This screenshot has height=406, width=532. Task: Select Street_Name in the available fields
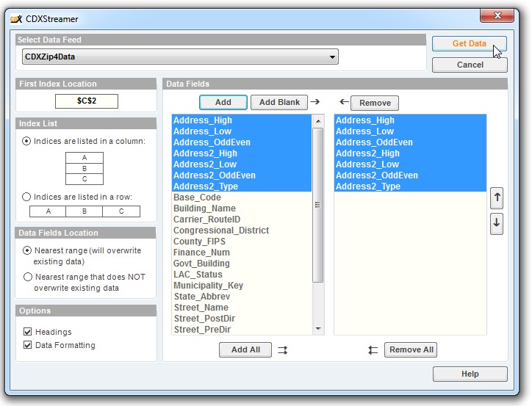coord(201,308)
